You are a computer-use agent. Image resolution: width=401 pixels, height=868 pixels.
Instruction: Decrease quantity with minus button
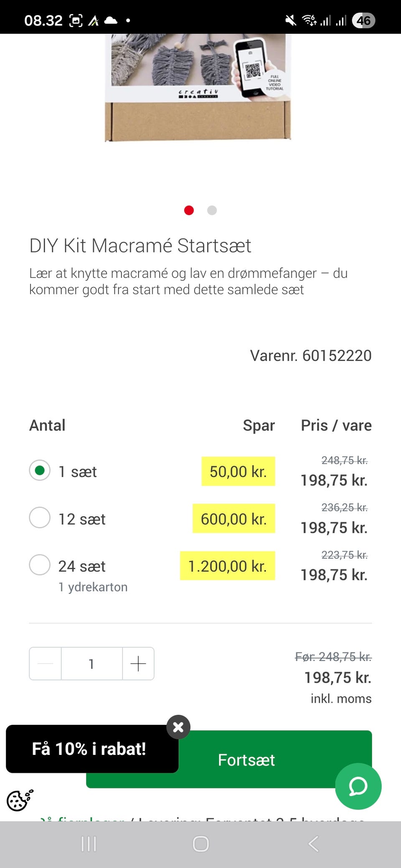pyautogui.click(x=46, y=664)
